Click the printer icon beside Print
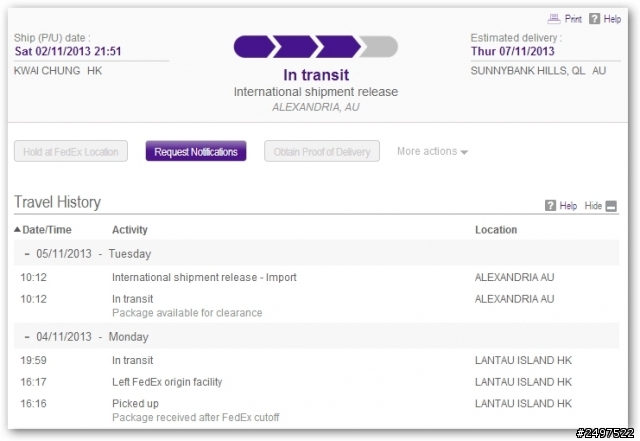This screenshot has width=640, height=441. pyautogui.click(x=553, y=18)
